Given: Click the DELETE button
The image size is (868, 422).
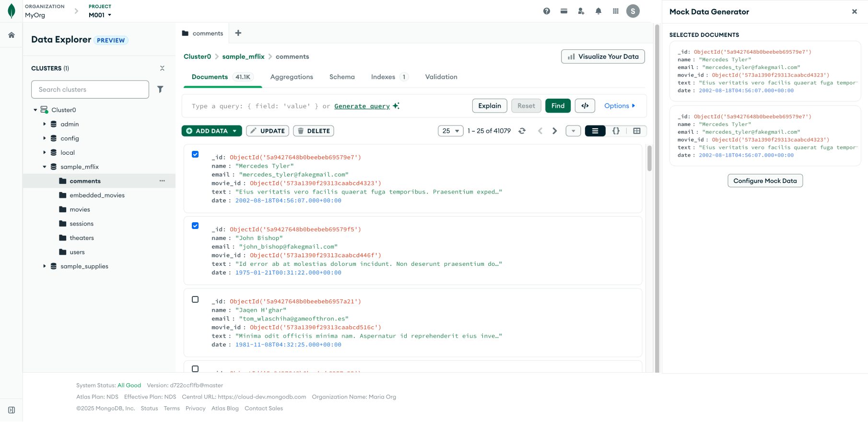Looking at the screenshot, I should (314, 131).
